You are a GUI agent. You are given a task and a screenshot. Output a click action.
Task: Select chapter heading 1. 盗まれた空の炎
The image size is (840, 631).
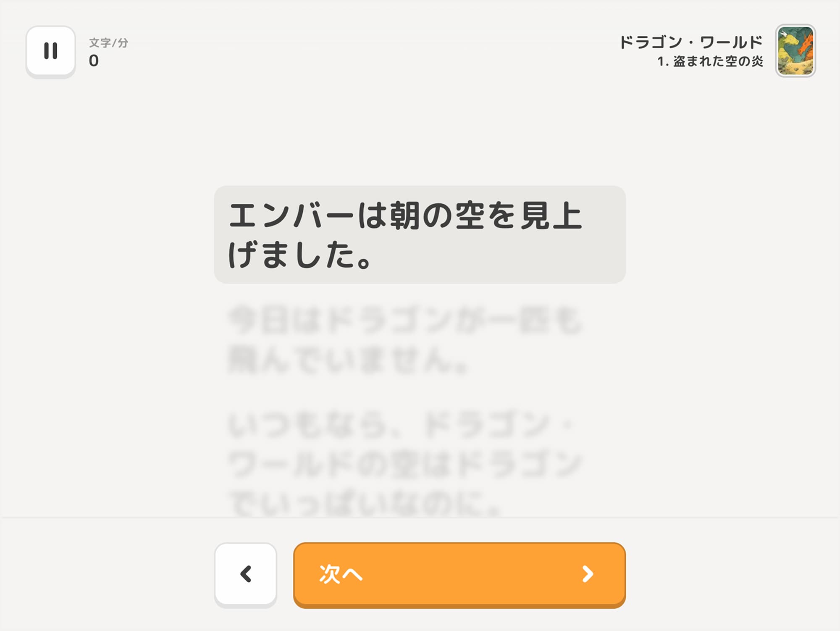pyautogui.click(x=710, y=62)
